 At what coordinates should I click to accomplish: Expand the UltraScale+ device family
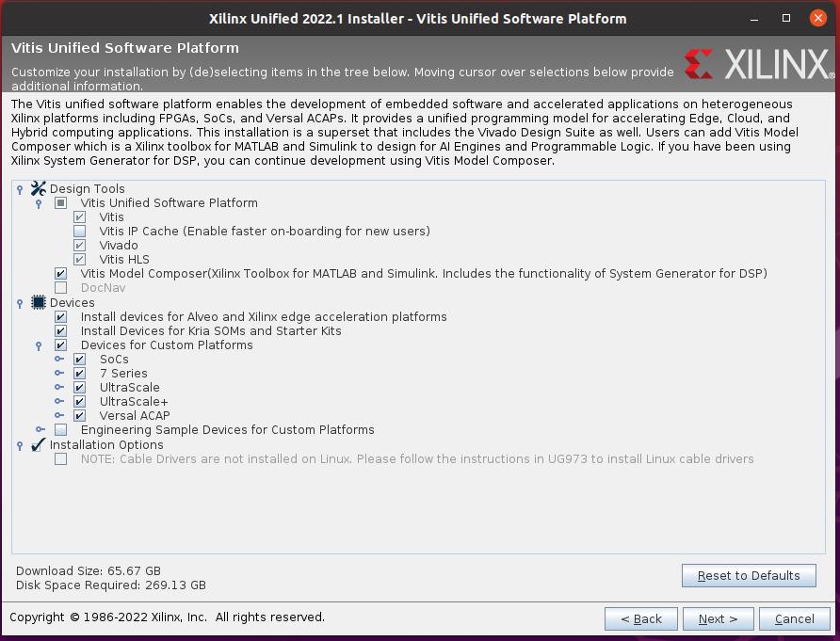coord(60,401)
